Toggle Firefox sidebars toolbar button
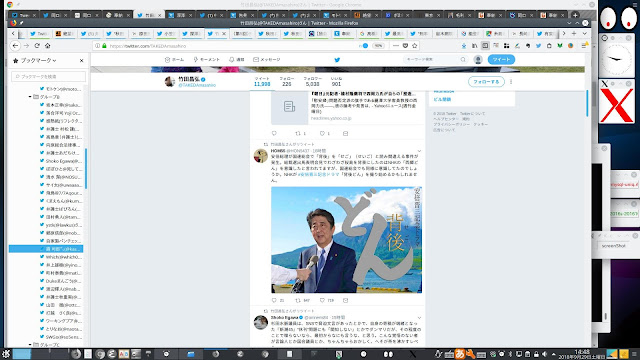Screen dimensions: 640x360 point(485,46)
